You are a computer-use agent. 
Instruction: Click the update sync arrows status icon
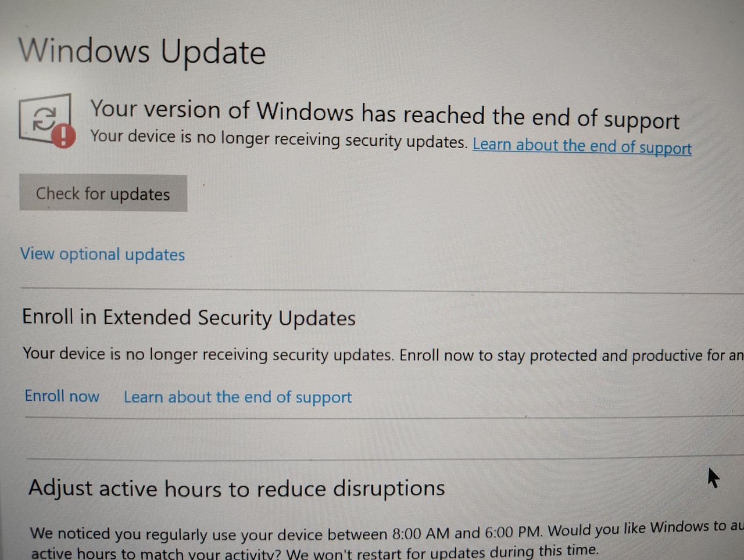(x=44, y=119)
